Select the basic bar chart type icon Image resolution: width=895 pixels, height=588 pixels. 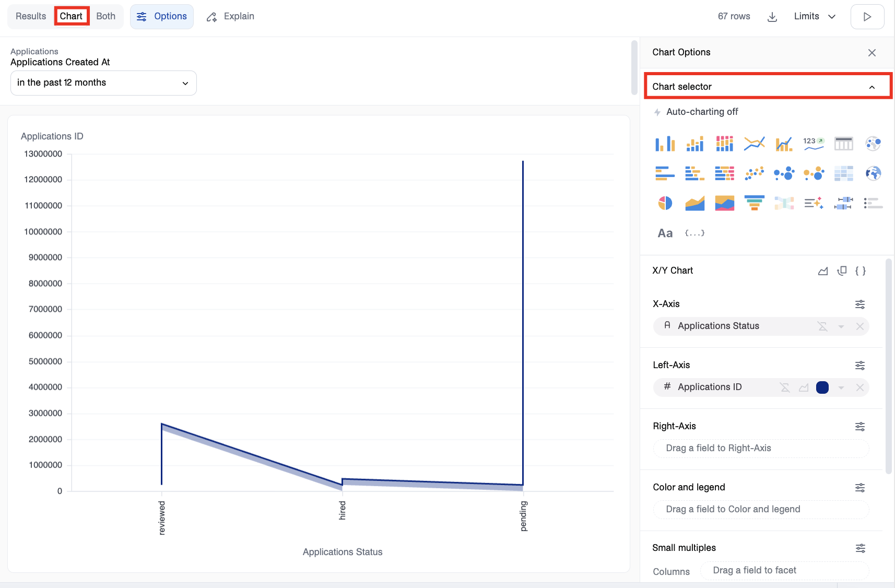pos(665,144)
